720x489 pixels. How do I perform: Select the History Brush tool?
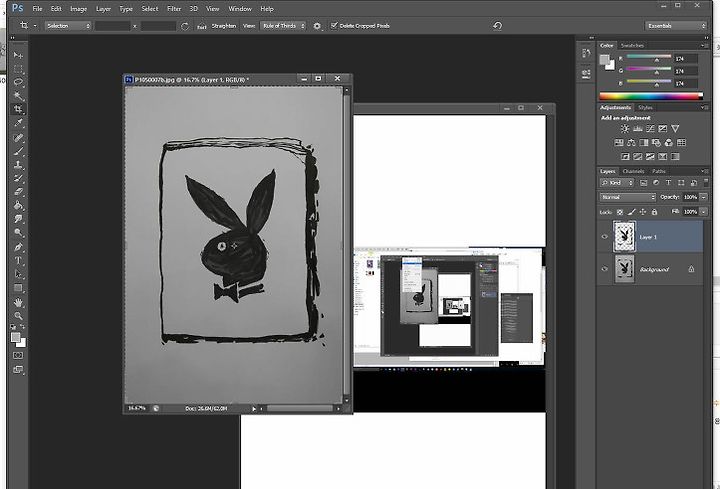coord(18,178)
